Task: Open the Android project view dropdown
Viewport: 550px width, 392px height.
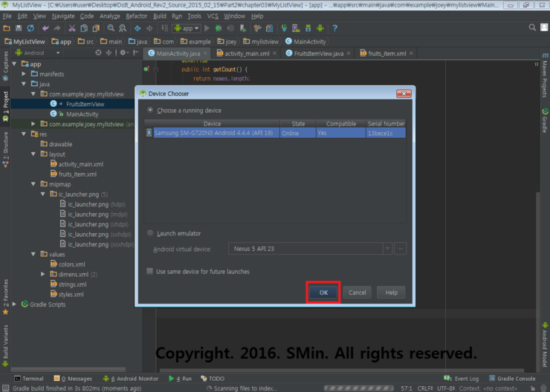Action: [37, 53]
